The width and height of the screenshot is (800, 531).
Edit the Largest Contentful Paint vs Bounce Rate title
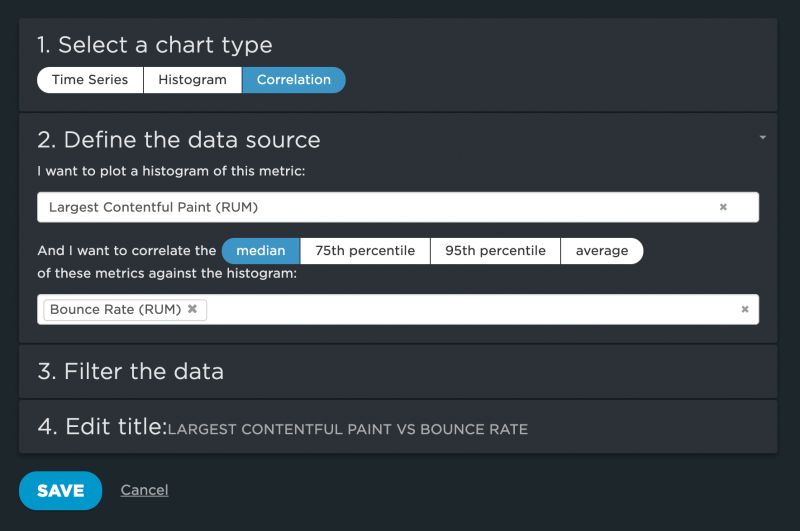347,430
